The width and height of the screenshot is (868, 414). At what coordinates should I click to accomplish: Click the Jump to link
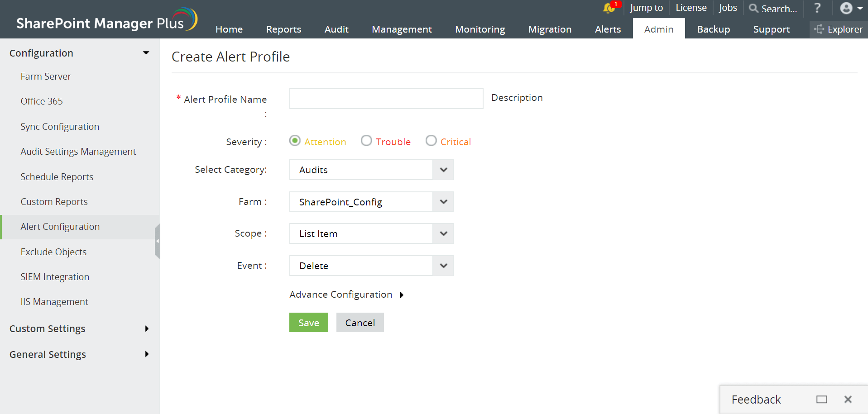pos(647,8)
